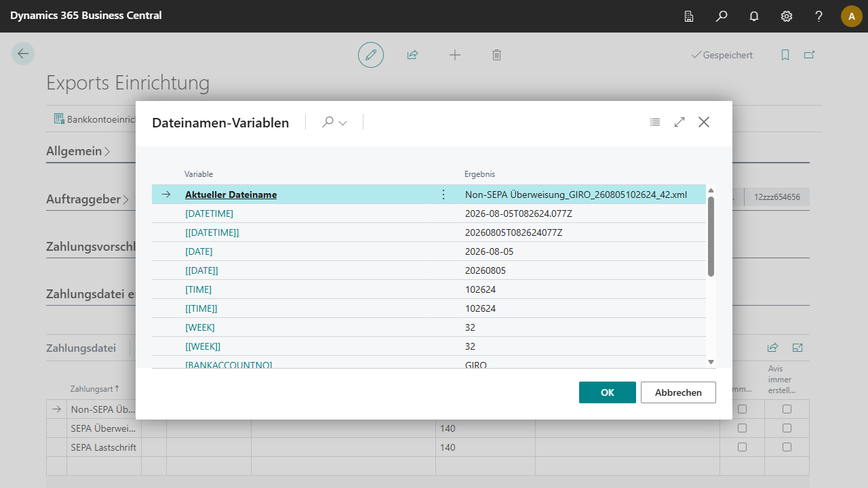Click the share icon in the page toolbar
868x488 pixels.
click(x=412, y=55)
